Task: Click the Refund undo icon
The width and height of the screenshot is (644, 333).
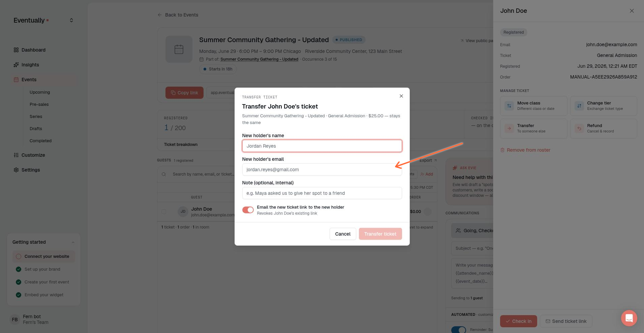Action: tap(579, 128)
